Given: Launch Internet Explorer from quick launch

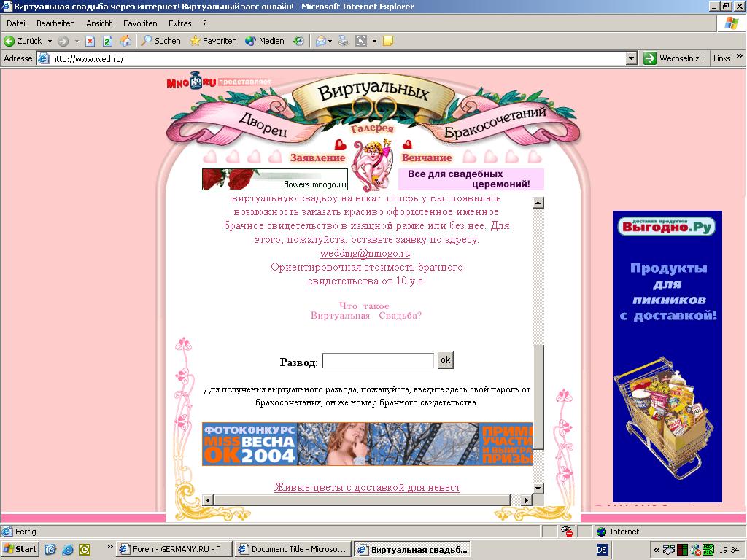Looking at the screenshot, I should pyautogui.click(x=68, y=550).
